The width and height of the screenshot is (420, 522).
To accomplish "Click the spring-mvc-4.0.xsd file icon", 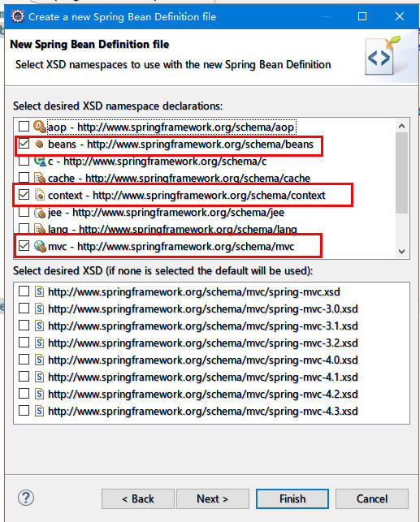I will [x=39, y=360].
